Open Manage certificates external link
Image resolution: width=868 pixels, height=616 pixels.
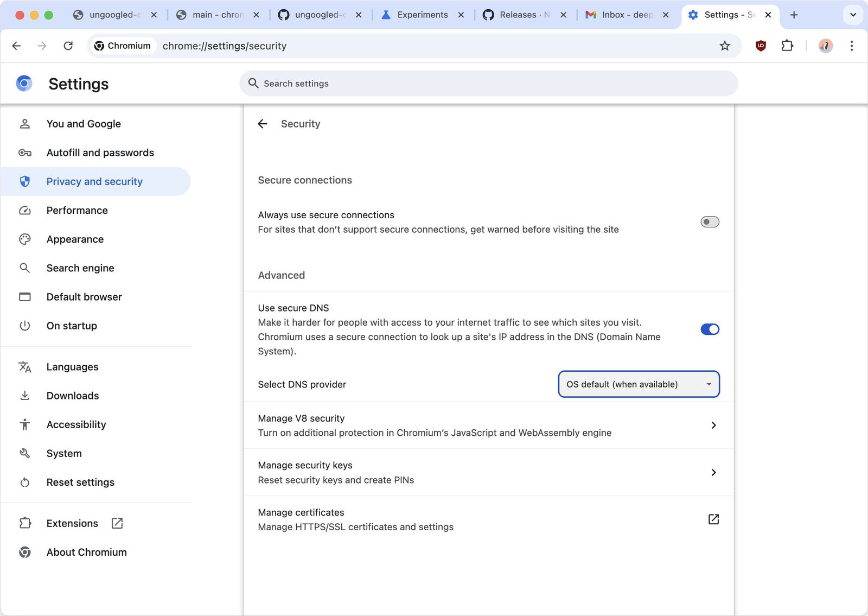pyautogui.click(x=713, y=519)
